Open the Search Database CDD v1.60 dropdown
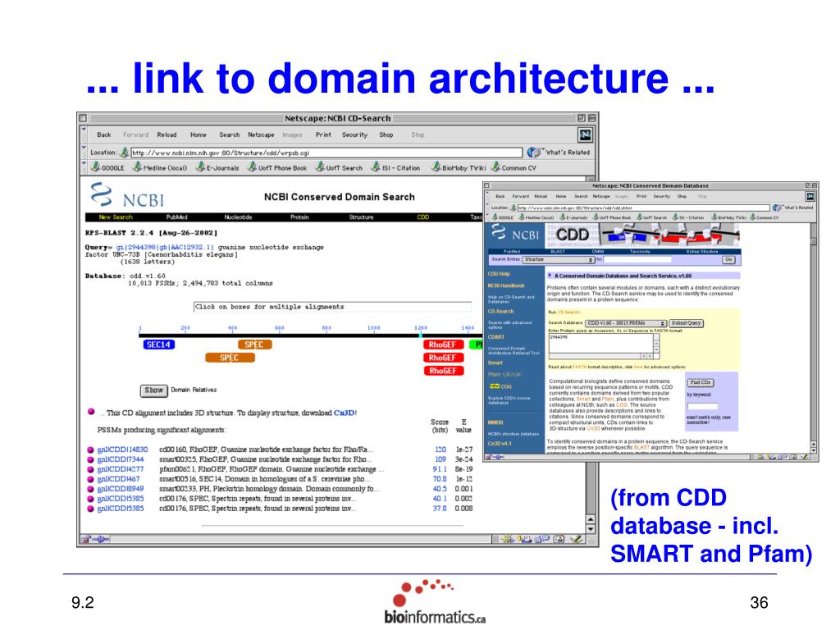Viewport: 840px width, 630px height. (x=626, y=323)
